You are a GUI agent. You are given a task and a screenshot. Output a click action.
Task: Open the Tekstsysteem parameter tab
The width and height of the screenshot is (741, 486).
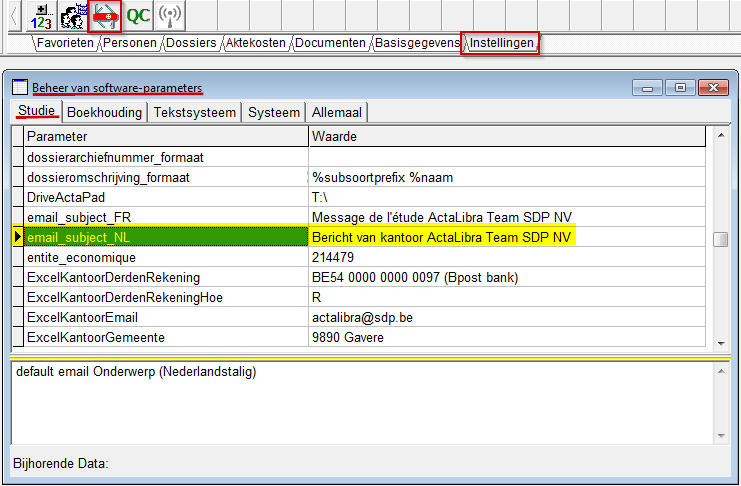tap(195, 113)
